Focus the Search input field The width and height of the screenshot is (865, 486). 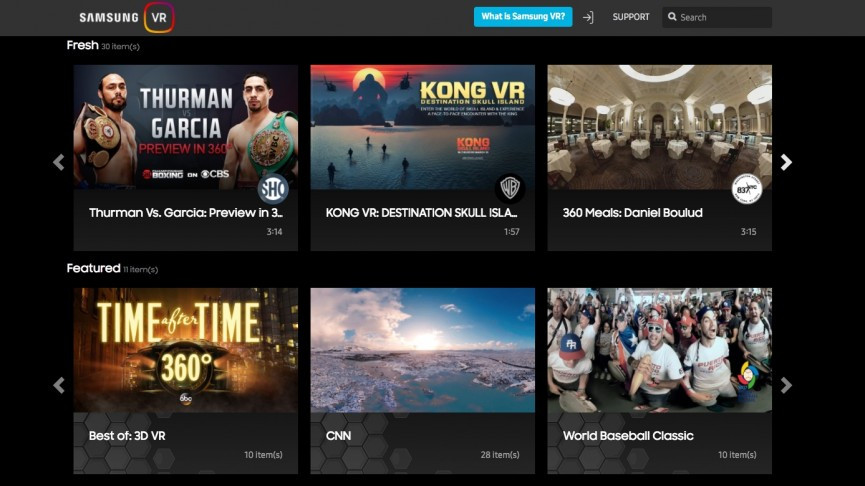[x=717, y=17]
